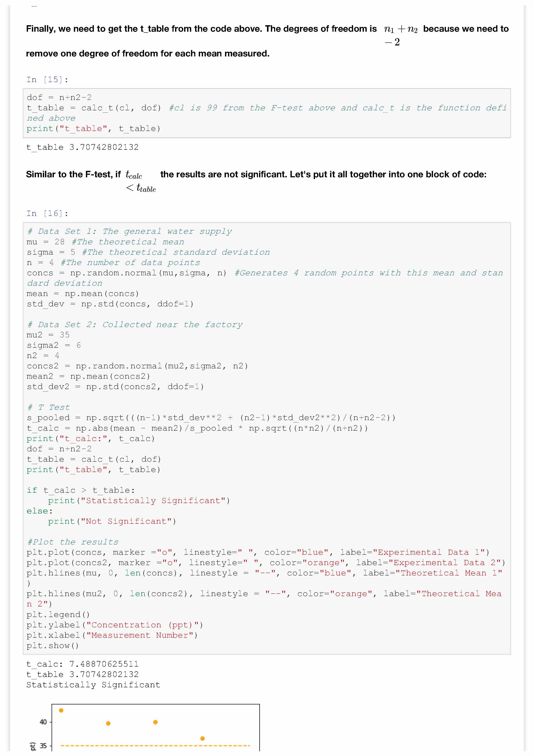Click the 't_calc: 7.48870625511' output line
The width and height of the screenshot is (534, 756).
pos(82,664)
